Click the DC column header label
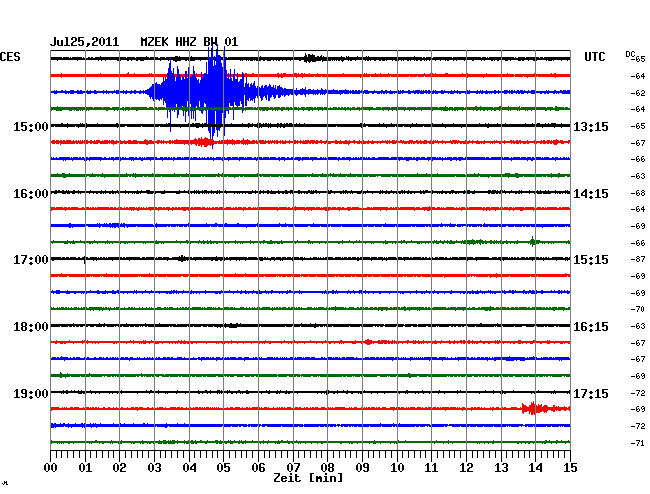650x494 pixels. tap(630, 54)
